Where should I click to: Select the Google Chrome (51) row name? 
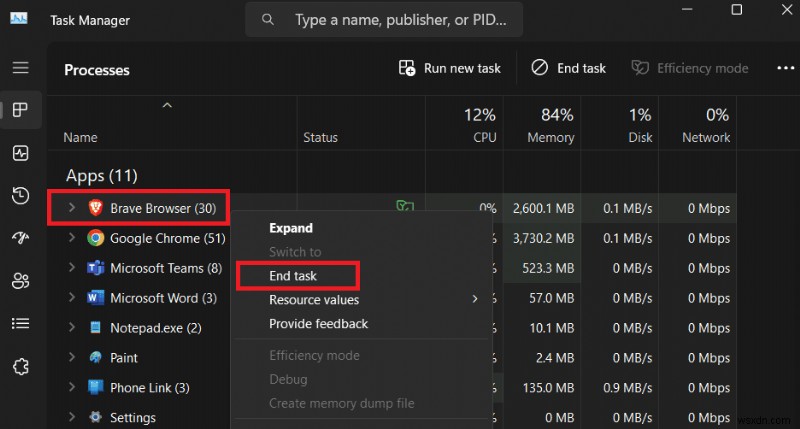[x=167, y=238]
